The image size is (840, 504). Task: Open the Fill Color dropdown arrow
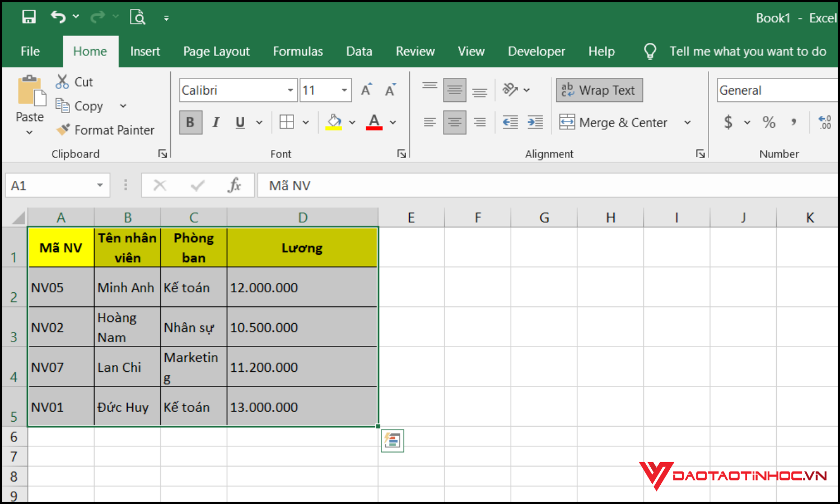coord(352,122)
